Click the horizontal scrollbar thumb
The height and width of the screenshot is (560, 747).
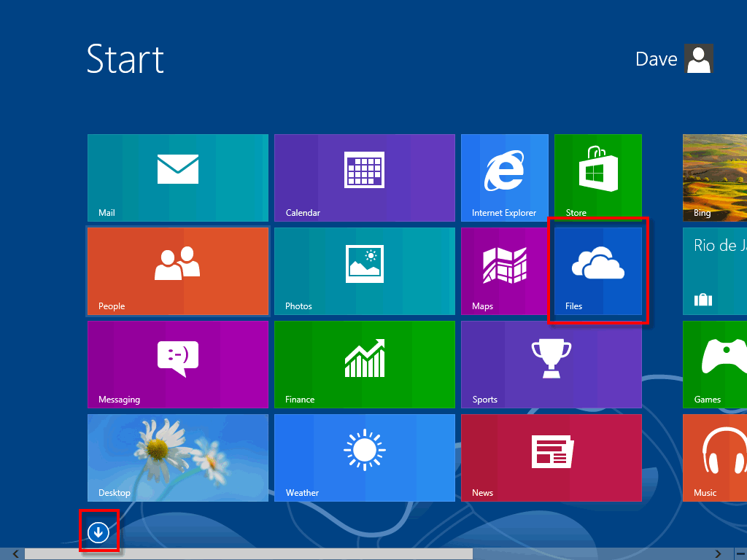point(249,554)
